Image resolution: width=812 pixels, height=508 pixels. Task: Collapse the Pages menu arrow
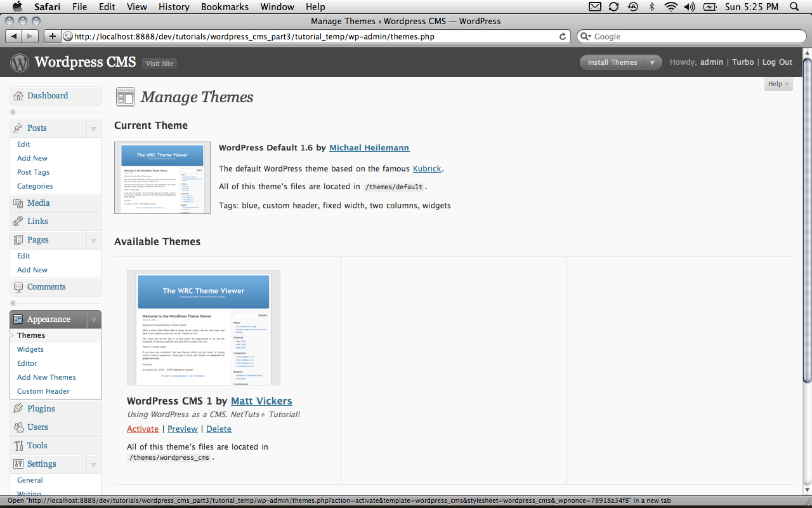(94, 240)
